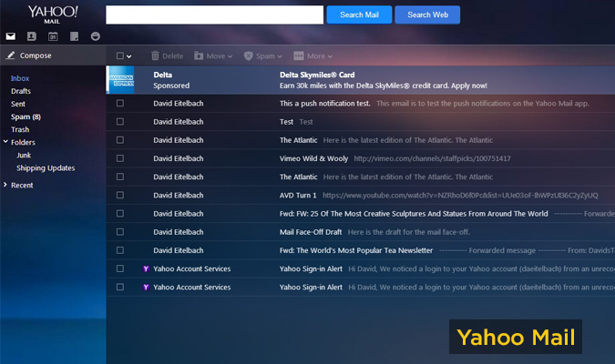Viewport: 615px width, 364px height.
Task: Check the Tea Newsletter email checkbox
Action: 120,250
